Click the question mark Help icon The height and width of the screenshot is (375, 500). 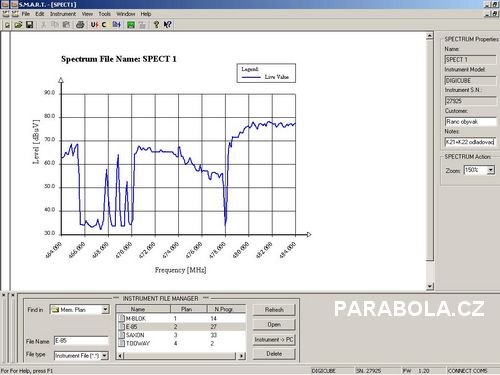point(156,25)
